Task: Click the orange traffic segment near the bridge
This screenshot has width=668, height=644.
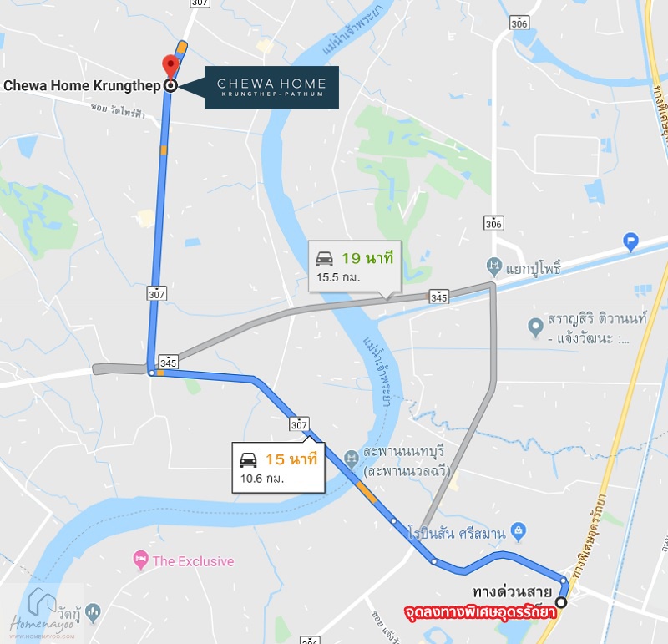Action: point(367,492)
